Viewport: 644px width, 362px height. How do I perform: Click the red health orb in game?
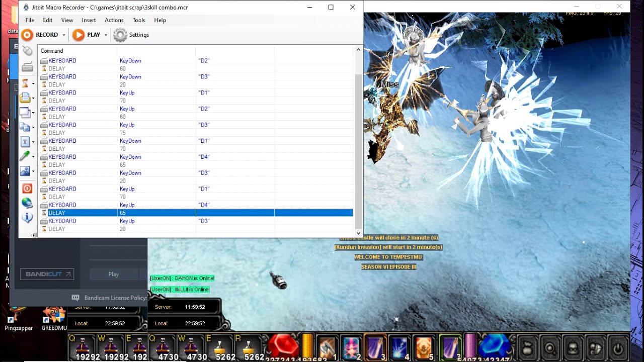(x=284, y=347)
